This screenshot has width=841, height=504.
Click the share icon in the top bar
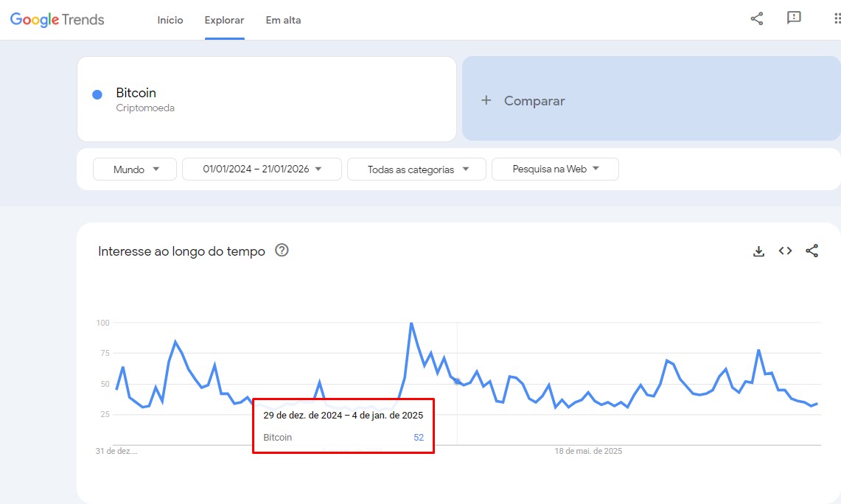pos(756,19)
